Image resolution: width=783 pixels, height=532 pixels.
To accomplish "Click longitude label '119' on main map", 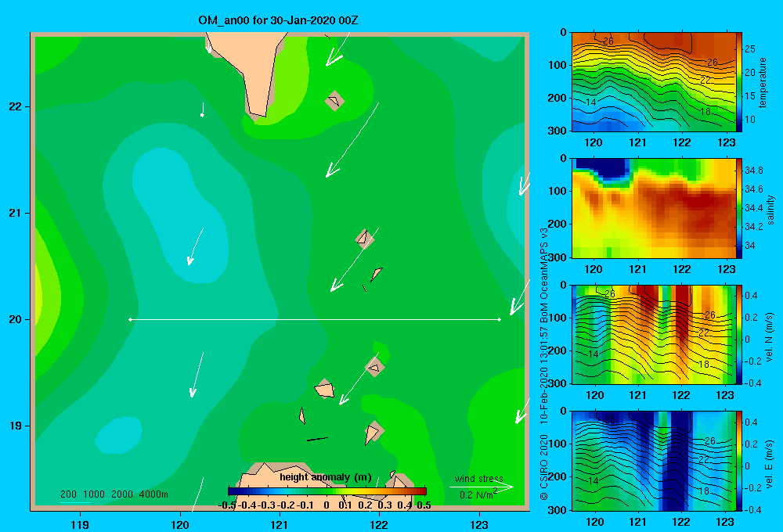I will 80,524.
